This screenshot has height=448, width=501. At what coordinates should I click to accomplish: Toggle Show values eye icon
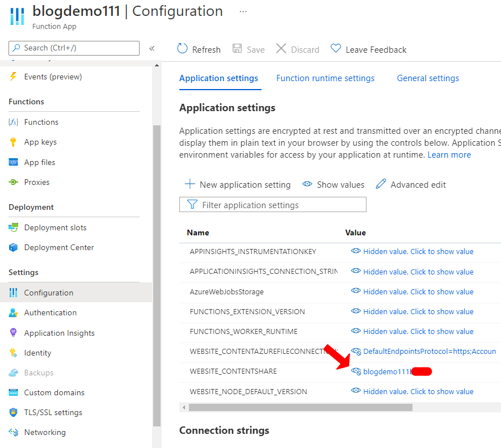pyautogui.click(x=307, y=184)
